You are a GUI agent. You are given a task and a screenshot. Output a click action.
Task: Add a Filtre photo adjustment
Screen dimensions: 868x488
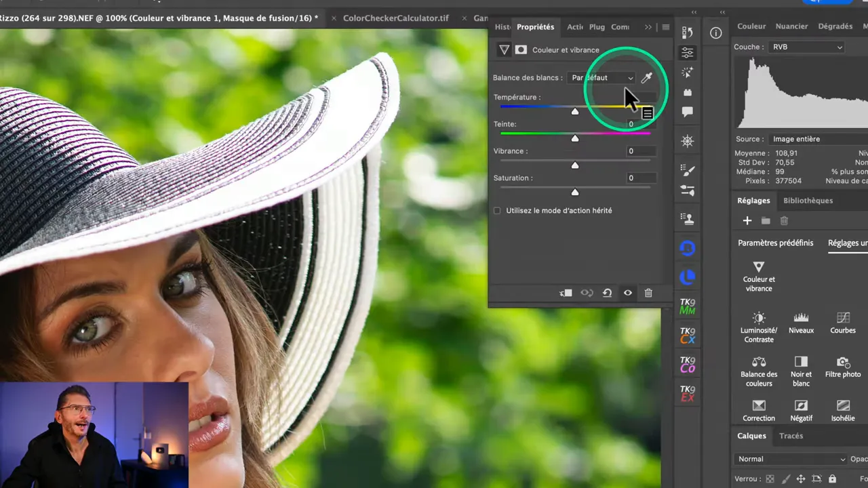pyautogui.click(x=843, y=368)
